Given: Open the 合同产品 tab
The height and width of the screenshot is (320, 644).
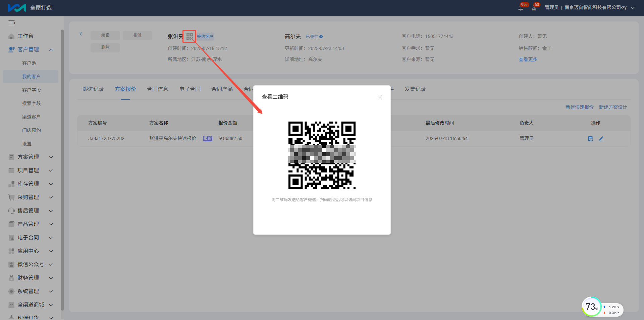Looking at the screenshot, I should pyautogui.click(x=222, y=89).
